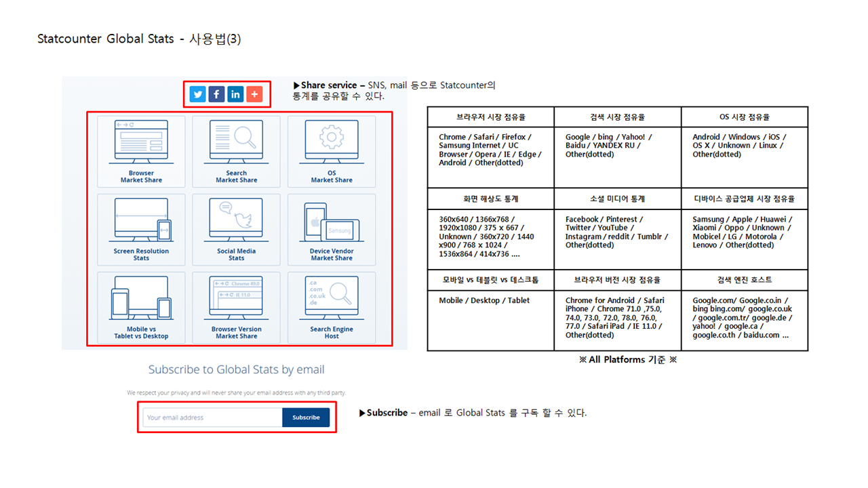
Task: Click the cell starting with 'Google / bing / Yahoo!'
Action: pyautogui.click(x=617, y=157)
